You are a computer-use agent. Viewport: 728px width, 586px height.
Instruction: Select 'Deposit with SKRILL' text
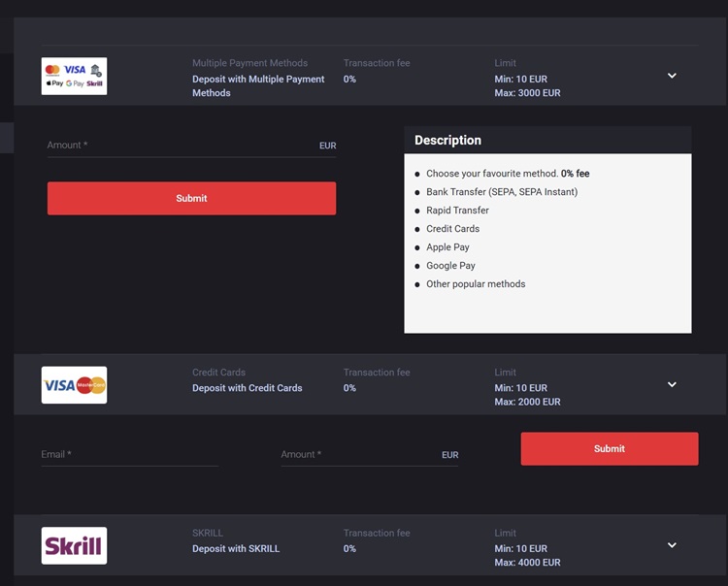pos(236,548)
